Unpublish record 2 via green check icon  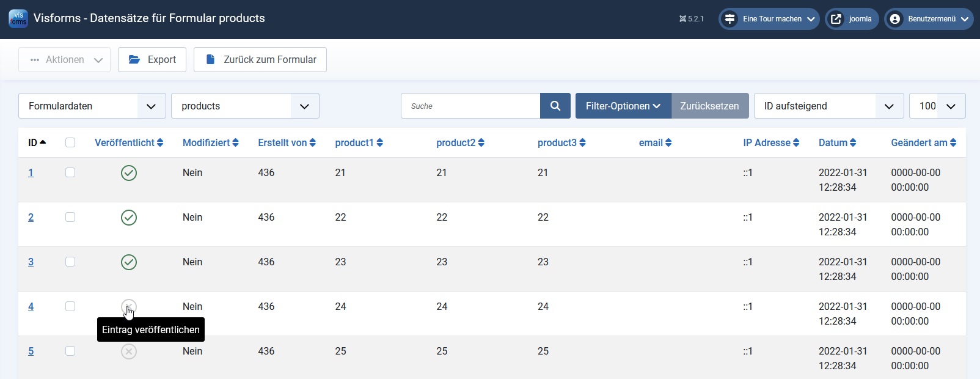[x=129, y=218]
